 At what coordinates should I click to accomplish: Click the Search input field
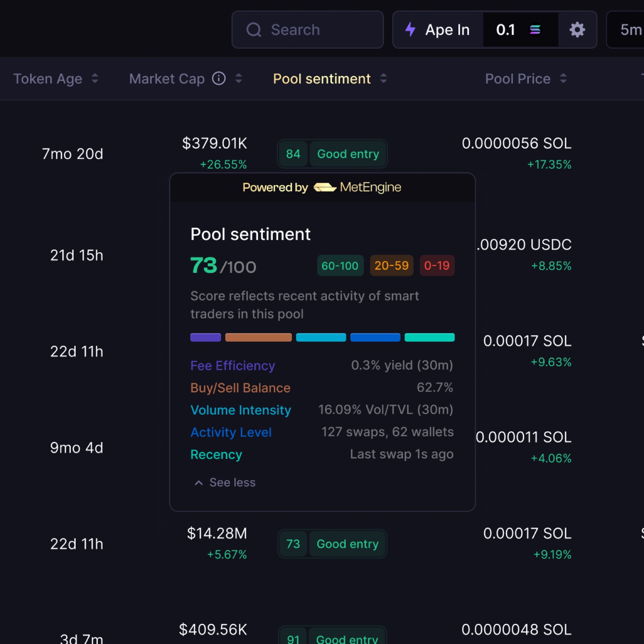tap(308, 30)
